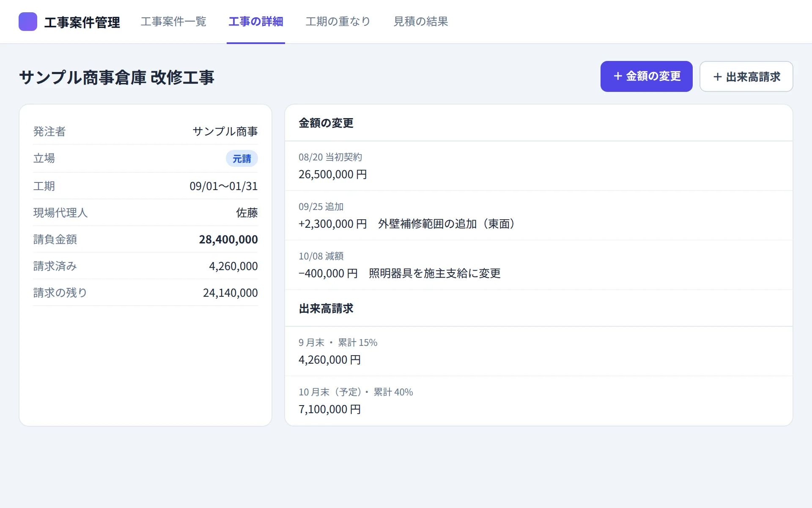Click the 工期 value 09/01〜01/31

[x=223, y=186]
